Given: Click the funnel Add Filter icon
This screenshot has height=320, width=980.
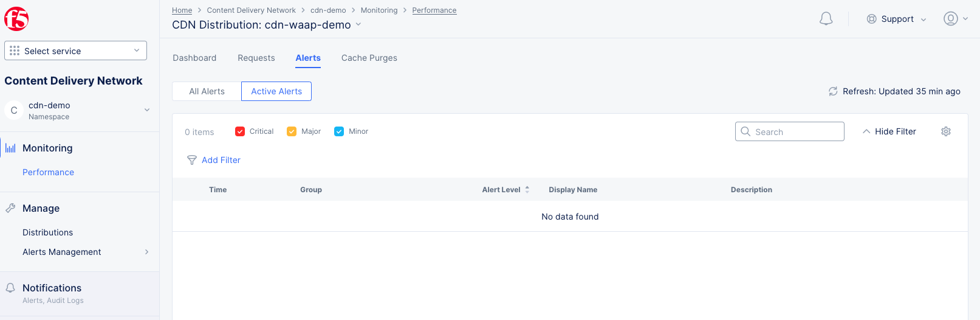Looking at the screenshot, I should (x=192, y=160).
